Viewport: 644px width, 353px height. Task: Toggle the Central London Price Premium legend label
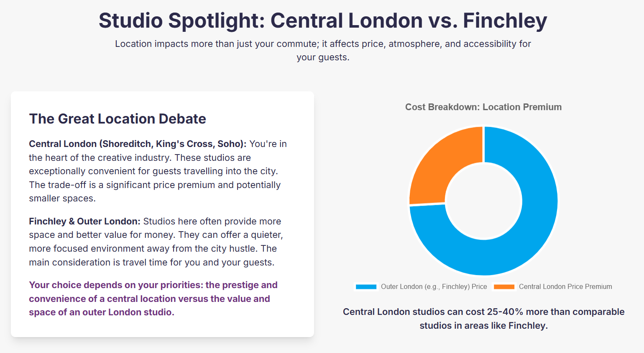point(565,287)
